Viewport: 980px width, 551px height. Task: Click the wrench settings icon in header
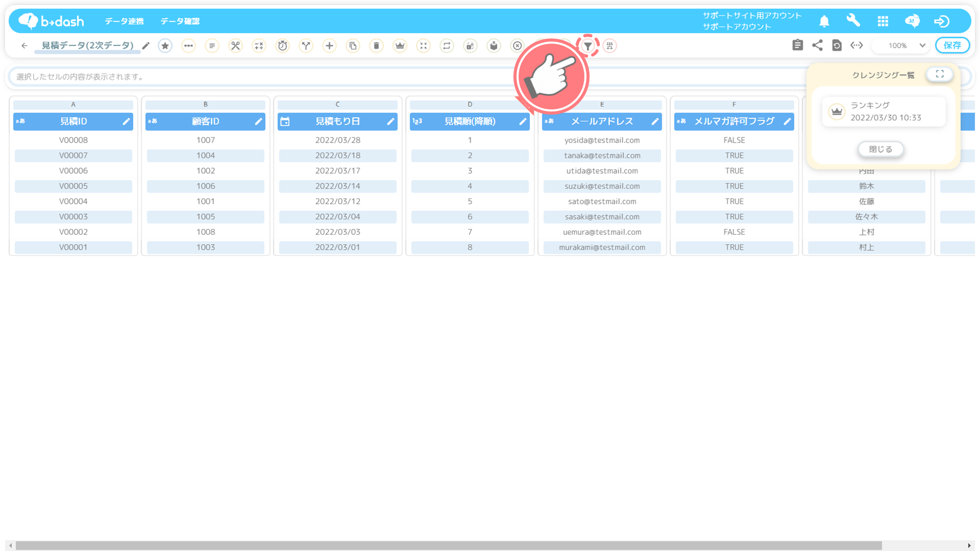(853, 21)
